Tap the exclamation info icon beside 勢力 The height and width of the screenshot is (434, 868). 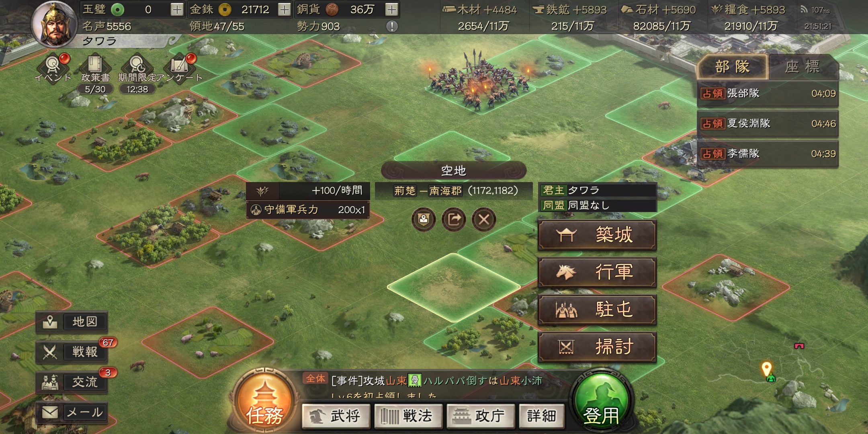click(x=392, y=27)
